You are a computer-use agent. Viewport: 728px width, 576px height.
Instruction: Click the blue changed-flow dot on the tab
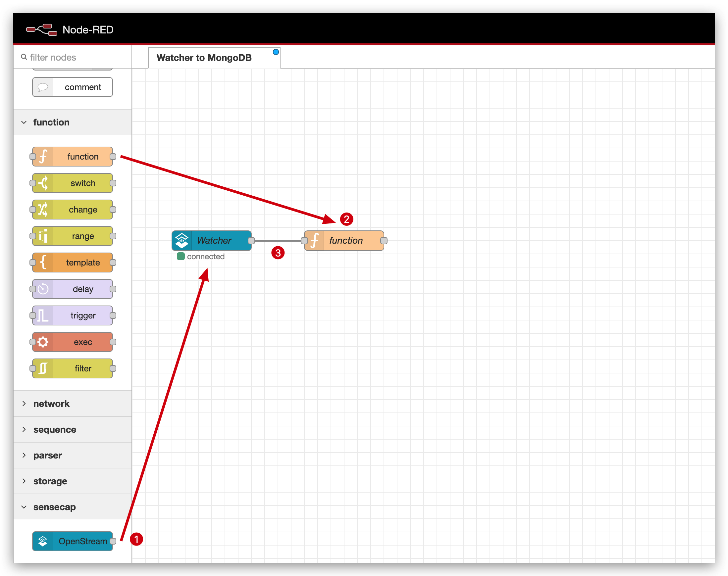pos(276,52)
